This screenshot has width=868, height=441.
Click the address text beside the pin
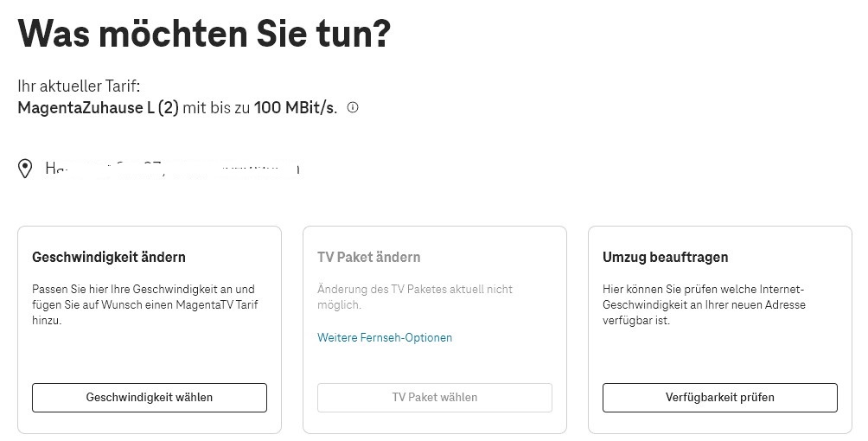tap(173, 169)
